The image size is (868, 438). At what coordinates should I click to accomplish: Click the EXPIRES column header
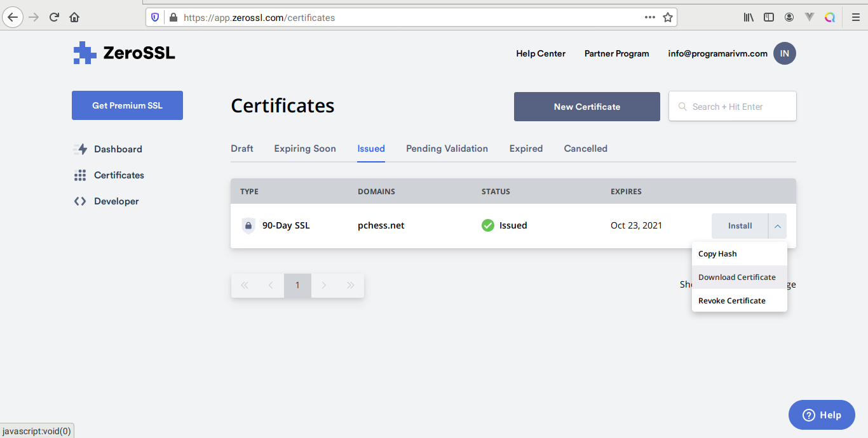[626, 191]
